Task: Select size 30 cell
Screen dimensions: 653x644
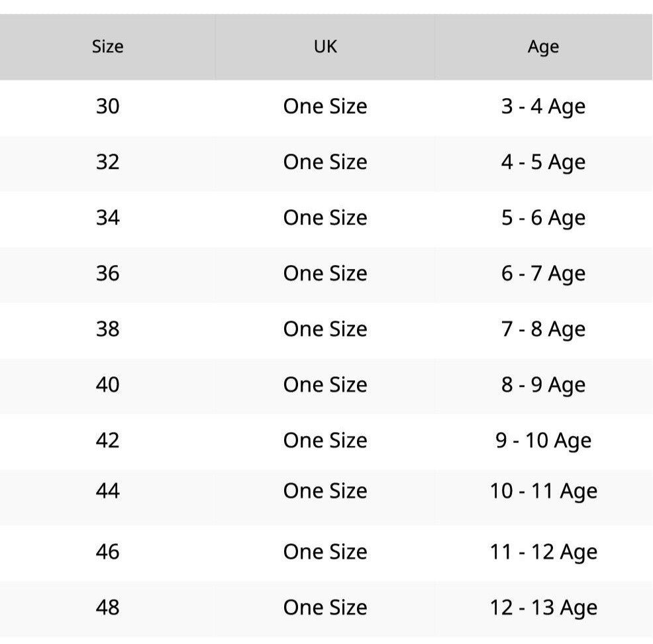Action: [108, 107]
